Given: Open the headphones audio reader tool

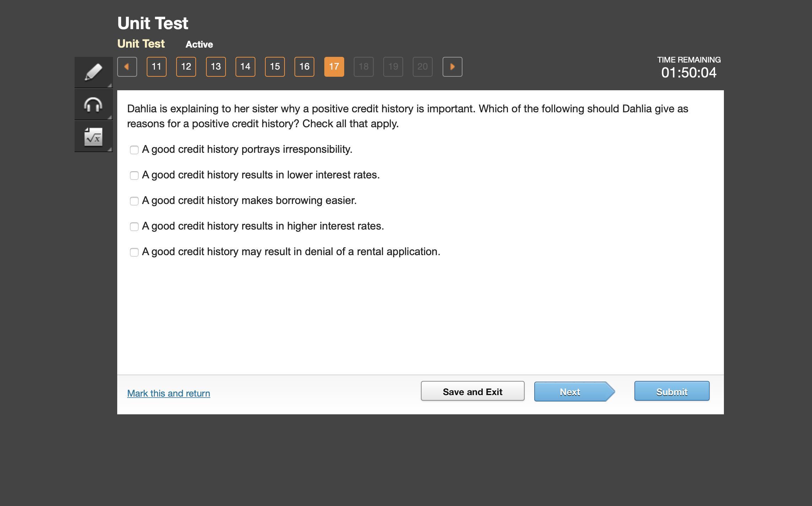Looking at the screenshot, I should [93, 104].
